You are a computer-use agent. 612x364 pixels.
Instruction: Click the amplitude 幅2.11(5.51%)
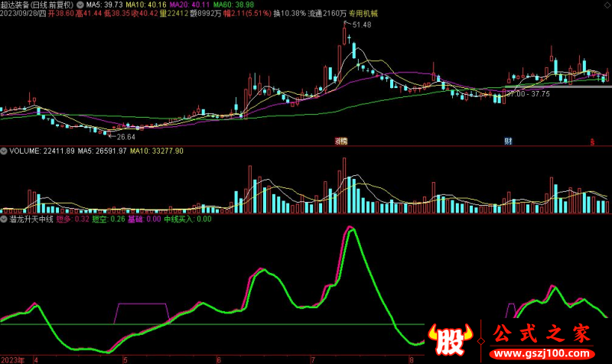point(247,14)
